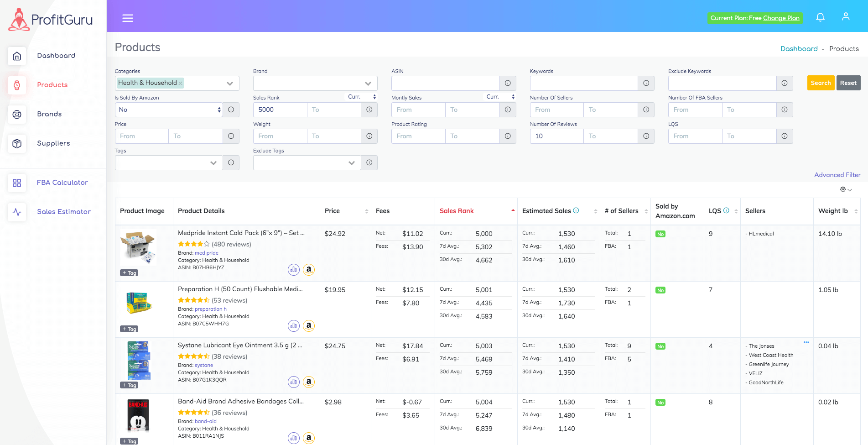Expand the Exclude Tags dropdown
Viewport: 868px width, 445px height.
click(351, 163)
